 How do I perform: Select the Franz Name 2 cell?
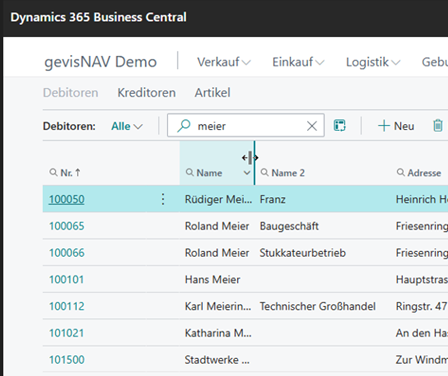pyautogui.click(x=273, y=199)
